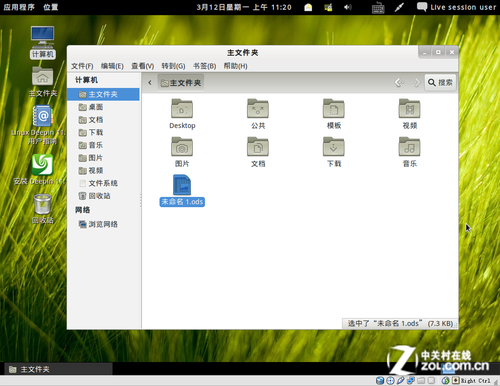This screenshot has height=386, width=500.
Task: Click the 主文件夹 path bar button
Action: click(181, 83)
